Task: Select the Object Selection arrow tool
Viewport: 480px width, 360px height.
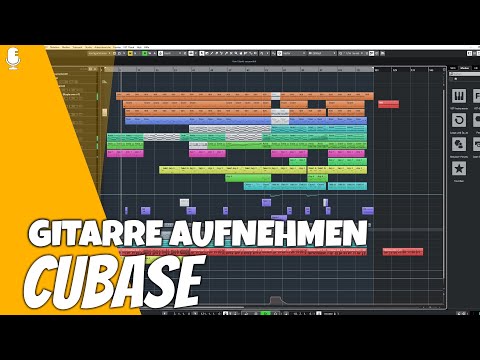Action: coord(202,53)
